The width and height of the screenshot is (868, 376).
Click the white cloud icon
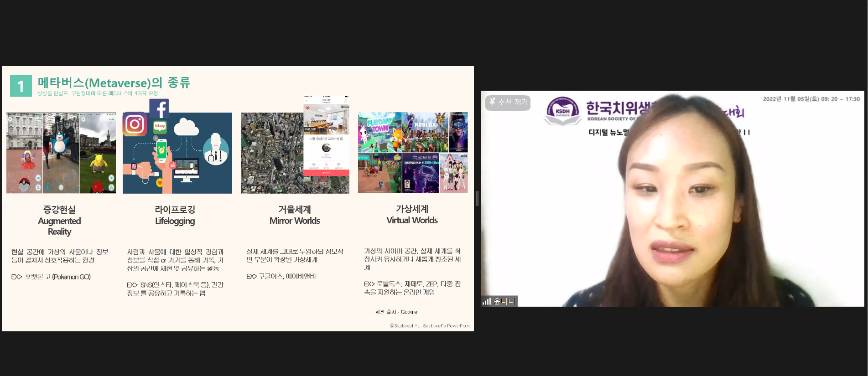(x=186, y=127)
